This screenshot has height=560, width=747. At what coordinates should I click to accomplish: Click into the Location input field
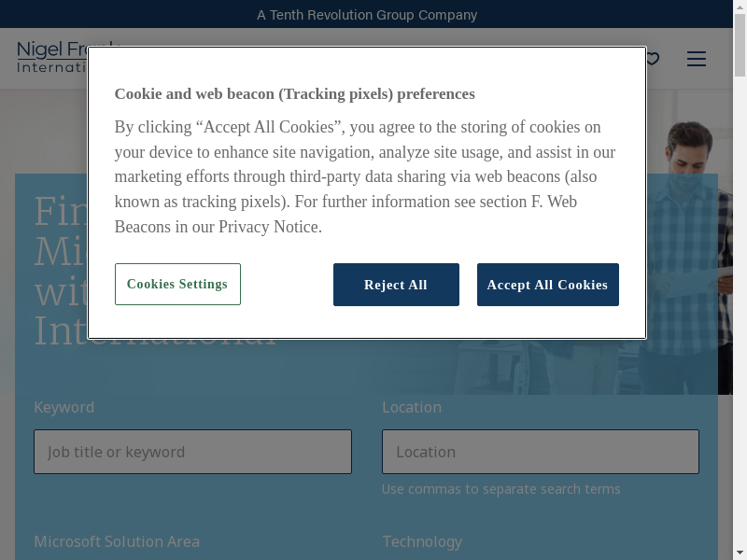coord(540,452)
